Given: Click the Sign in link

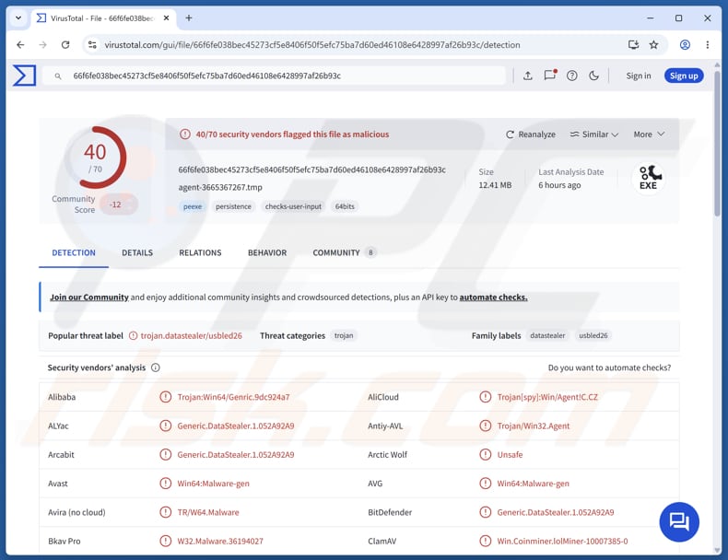Looking at the screenshot, I should coord(639,76).
